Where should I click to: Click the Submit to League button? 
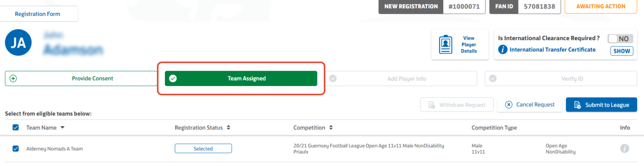pyautogui.click(x=601, y=105)
